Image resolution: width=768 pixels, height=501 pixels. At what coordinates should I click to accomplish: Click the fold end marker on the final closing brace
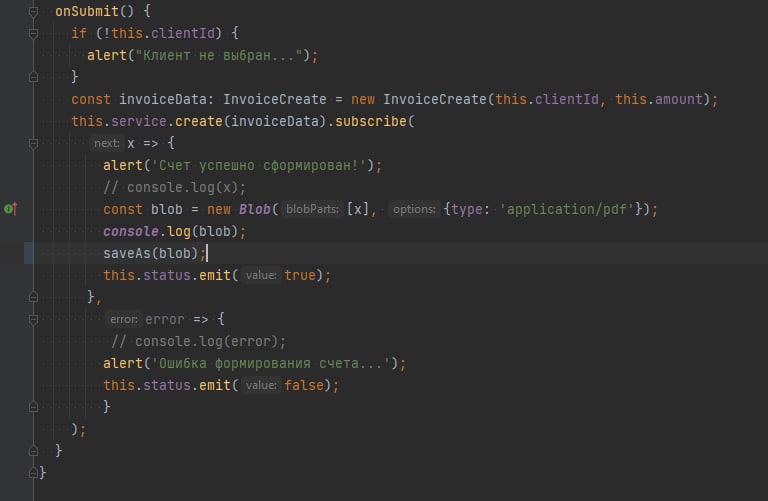coord(33,473)
